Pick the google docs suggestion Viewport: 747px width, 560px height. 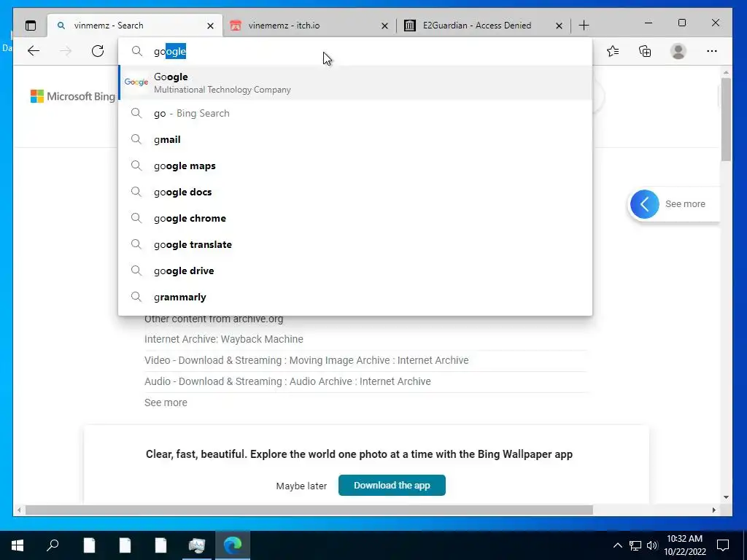[355, 192]
